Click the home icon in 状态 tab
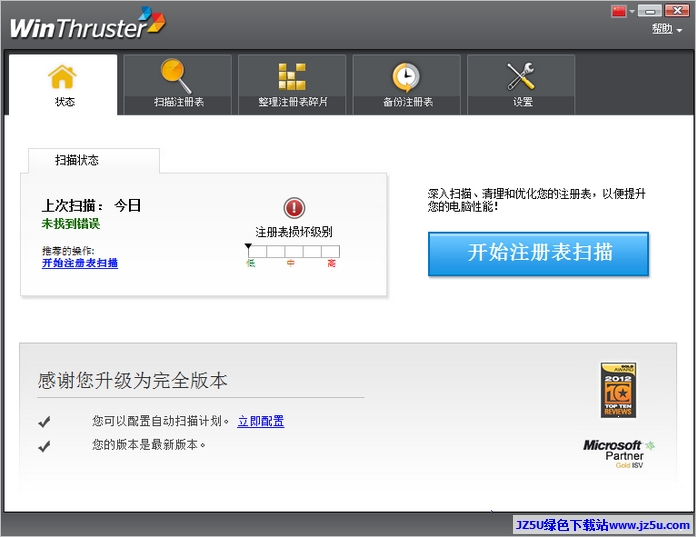This screenshot has height=537, width=696. 62,77
